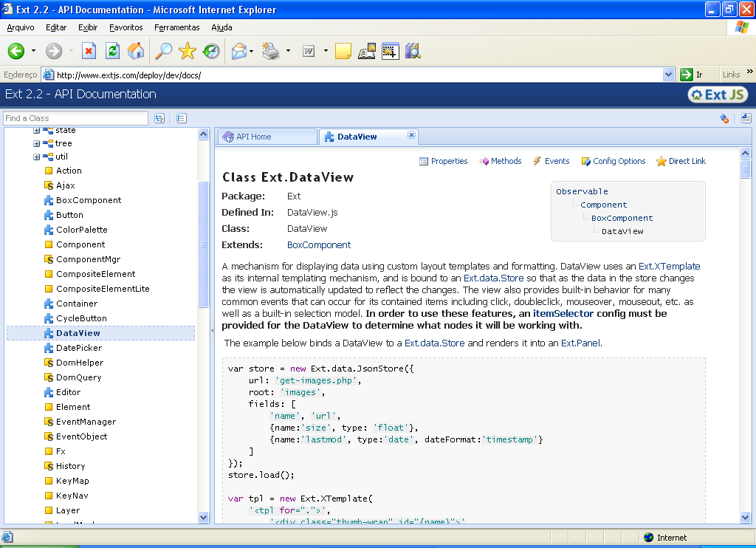This screenshot has width=756, height=548.
Task: Click the Research book icon
Action: click(x=367, y=51)
